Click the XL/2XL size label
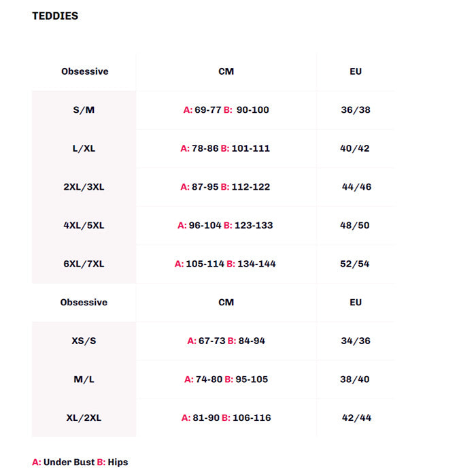 click(x=84, y=418)
